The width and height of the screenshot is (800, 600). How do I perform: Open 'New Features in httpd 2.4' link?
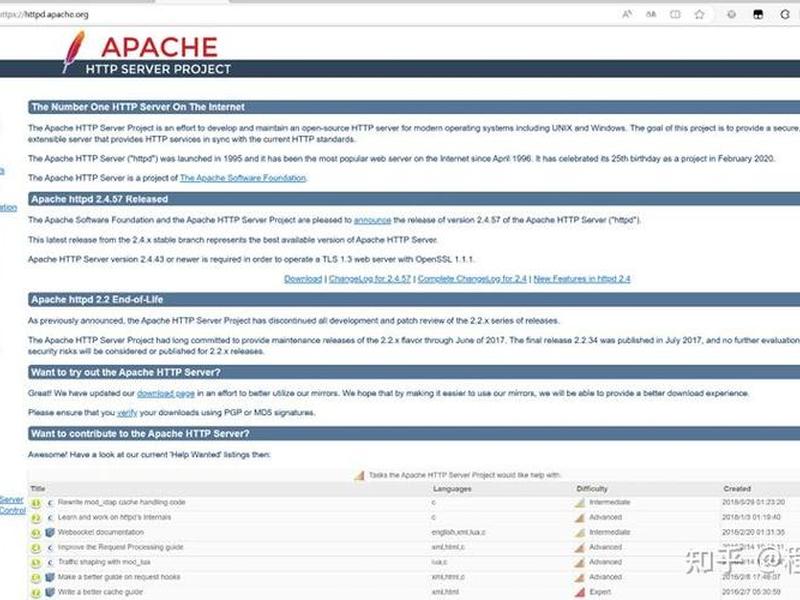(582, 279)
